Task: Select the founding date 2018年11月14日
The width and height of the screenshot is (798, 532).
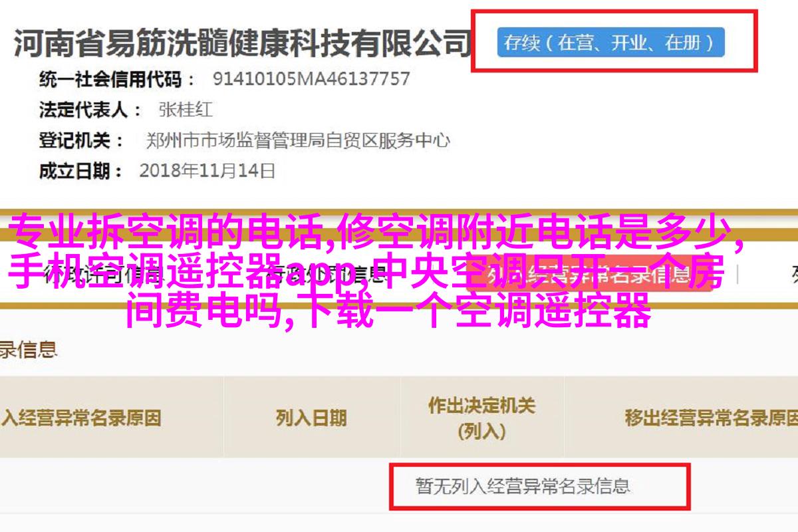Action: 207,171
